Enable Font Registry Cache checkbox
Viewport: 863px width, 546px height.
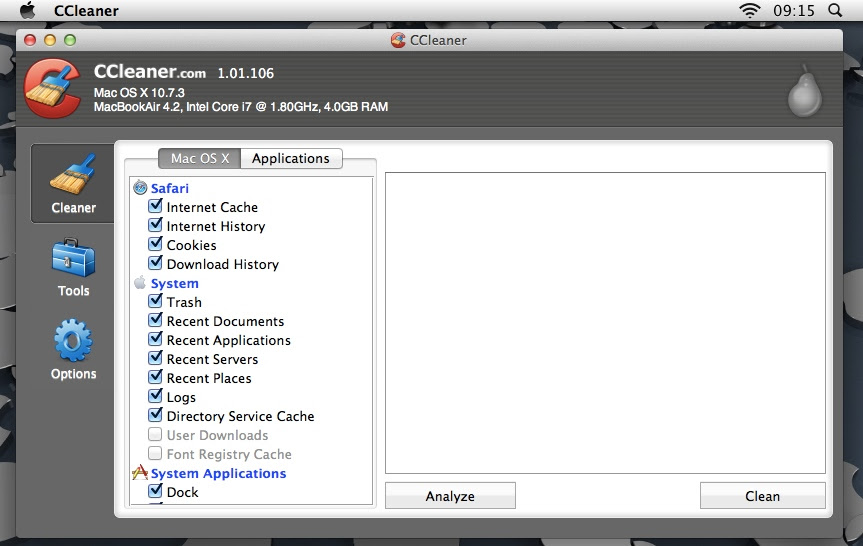155,453
